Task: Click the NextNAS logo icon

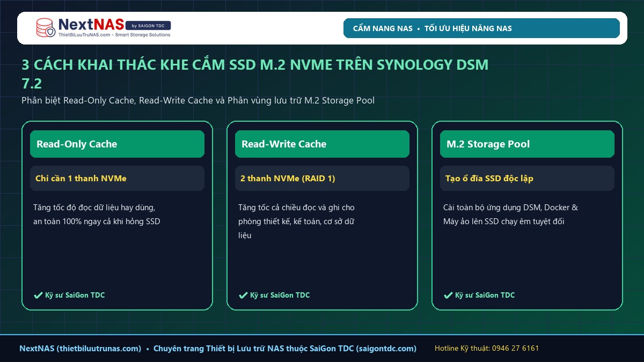Action: [46, 28]
